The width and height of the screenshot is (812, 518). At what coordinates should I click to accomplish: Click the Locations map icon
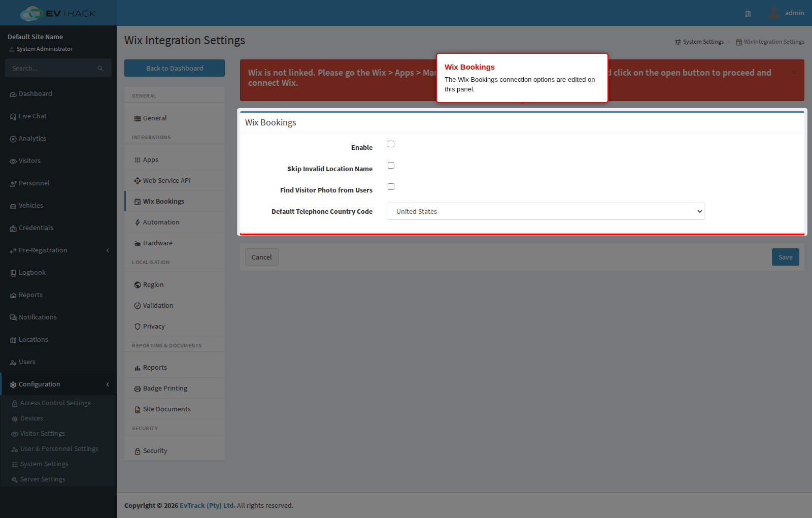pyautogui.click(x=13, y=340)
